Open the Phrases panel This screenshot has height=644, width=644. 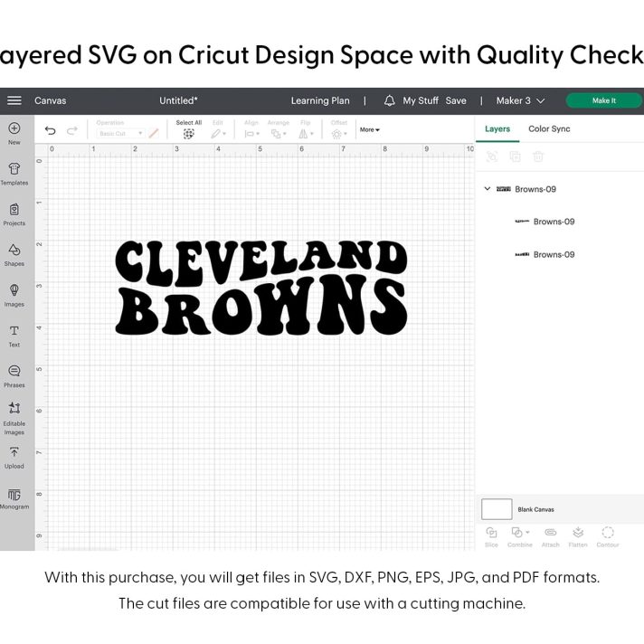click(14, 376)
